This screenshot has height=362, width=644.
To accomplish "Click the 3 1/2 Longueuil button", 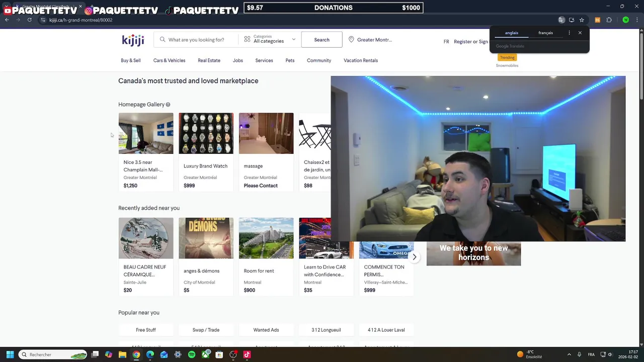I will tap(326, 330).
